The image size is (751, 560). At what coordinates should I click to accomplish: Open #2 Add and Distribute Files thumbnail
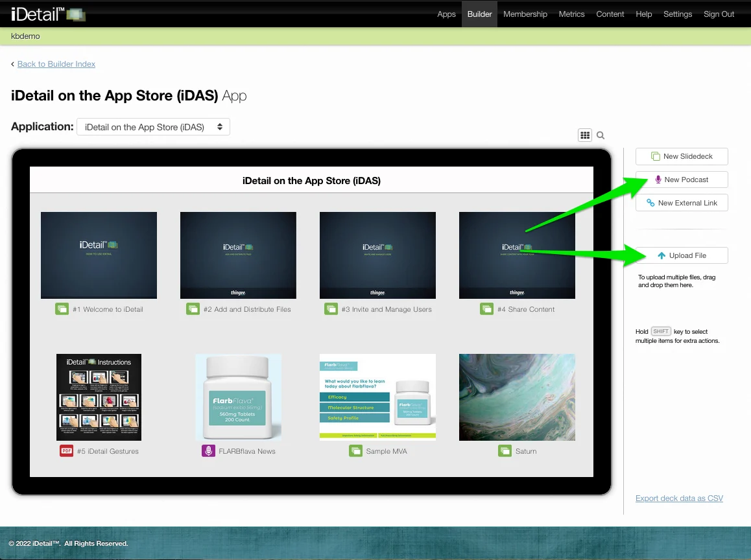(238, 255)
